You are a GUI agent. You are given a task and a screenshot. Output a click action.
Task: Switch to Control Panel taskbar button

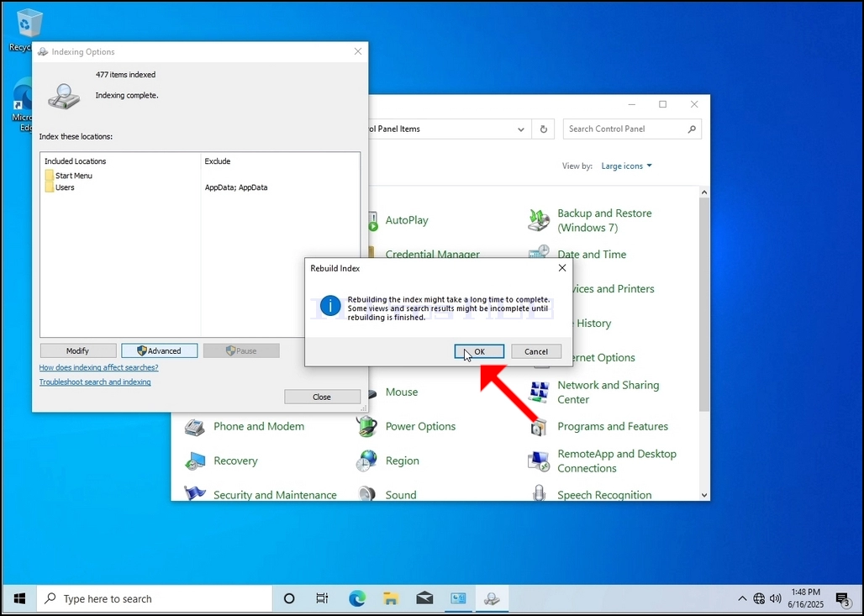pyautogui.click(x=458, y=598)
